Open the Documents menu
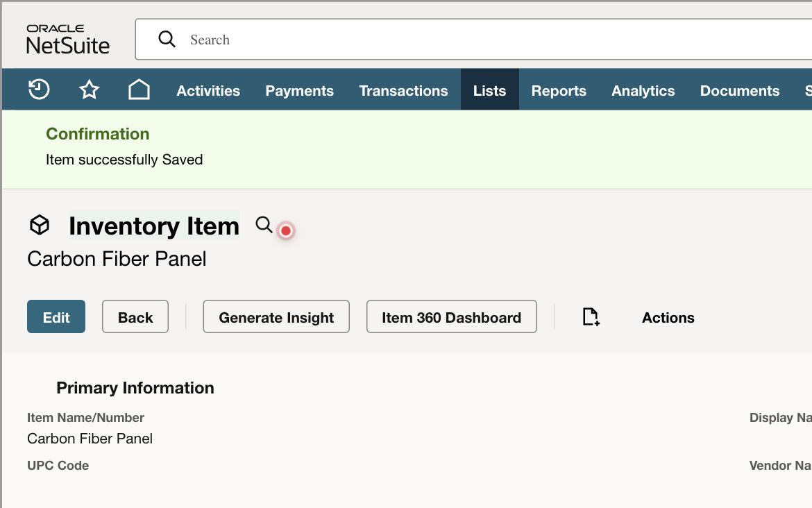The image size is (812, 508). point(740,91)
